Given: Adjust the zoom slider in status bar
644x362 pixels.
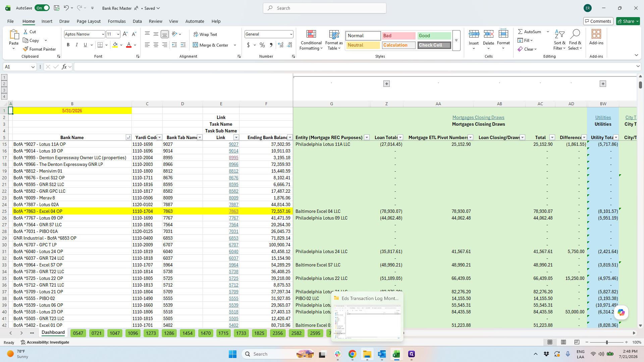Looking at the screenshot, I should pyautogui.click(x=606, y=342).
